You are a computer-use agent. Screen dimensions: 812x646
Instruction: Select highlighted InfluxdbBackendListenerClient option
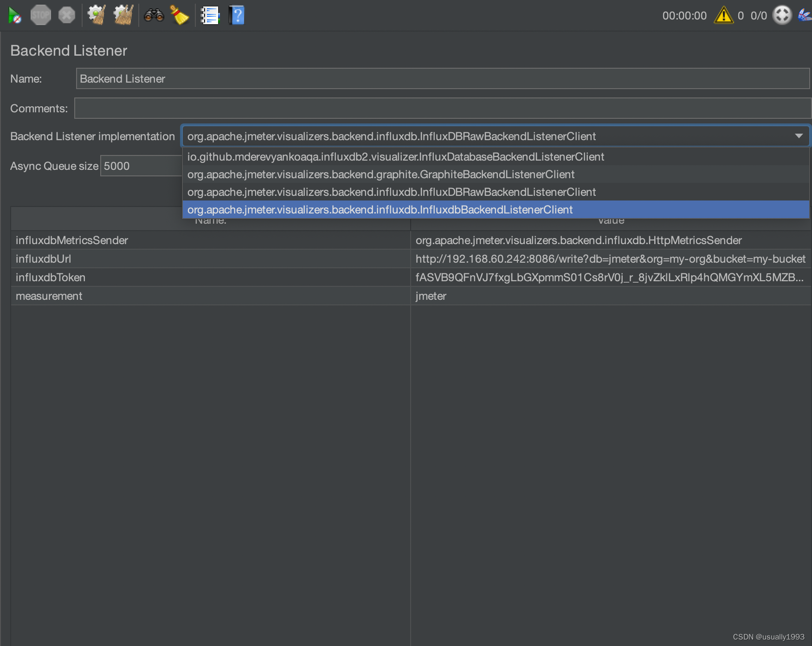click(496, 210)
